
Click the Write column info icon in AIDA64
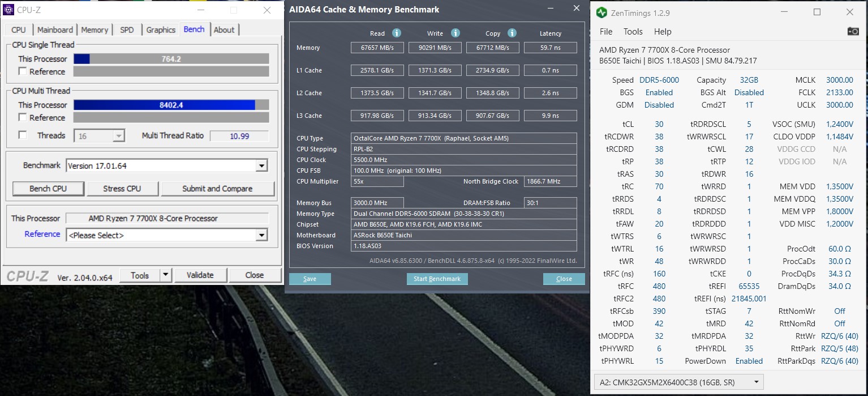click(x=456, y=33)
